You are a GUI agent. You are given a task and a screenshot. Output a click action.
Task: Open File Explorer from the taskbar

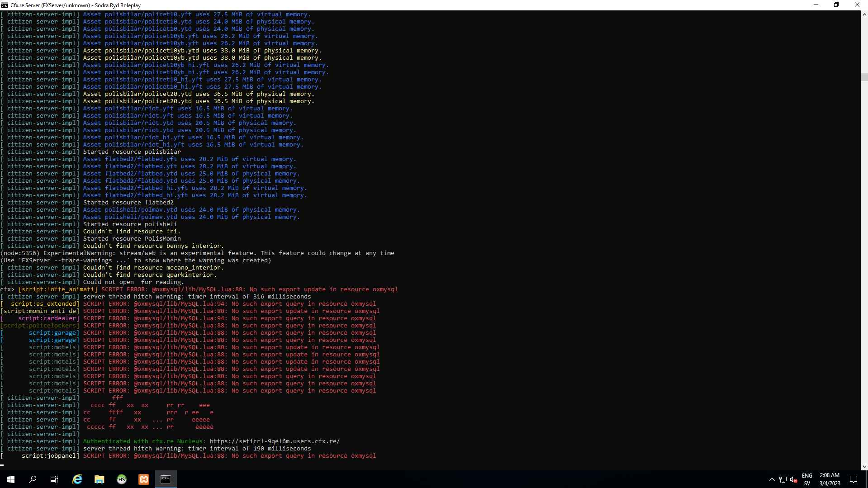pos(99,479)
